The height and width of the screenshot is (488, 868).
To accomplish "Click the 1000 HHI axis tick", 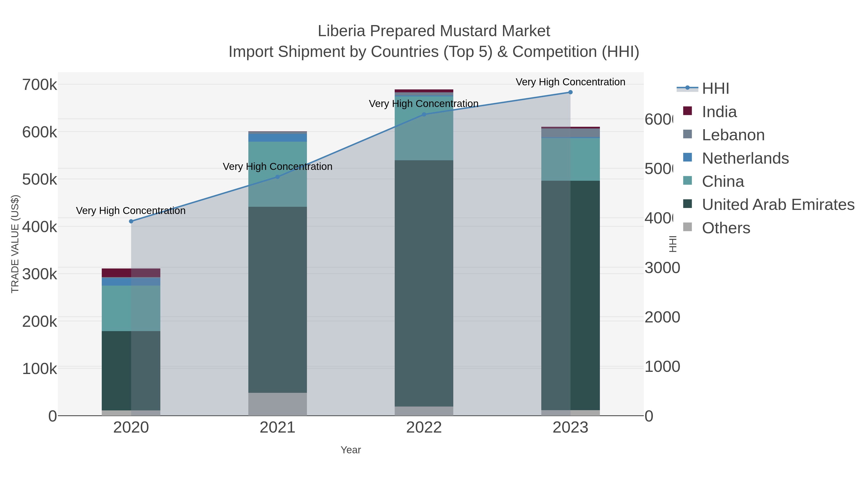I will [x=662, y=367].
